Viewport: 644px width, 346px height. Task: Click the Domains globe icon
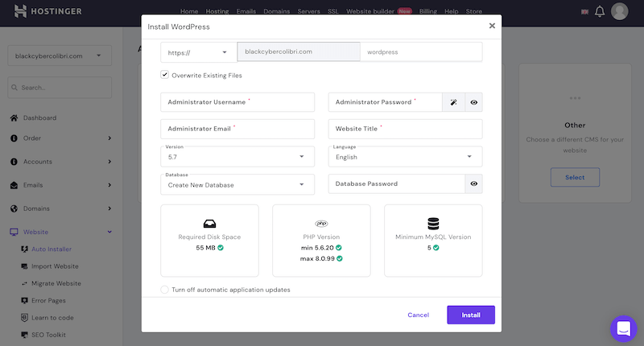[x=14, y=208]
